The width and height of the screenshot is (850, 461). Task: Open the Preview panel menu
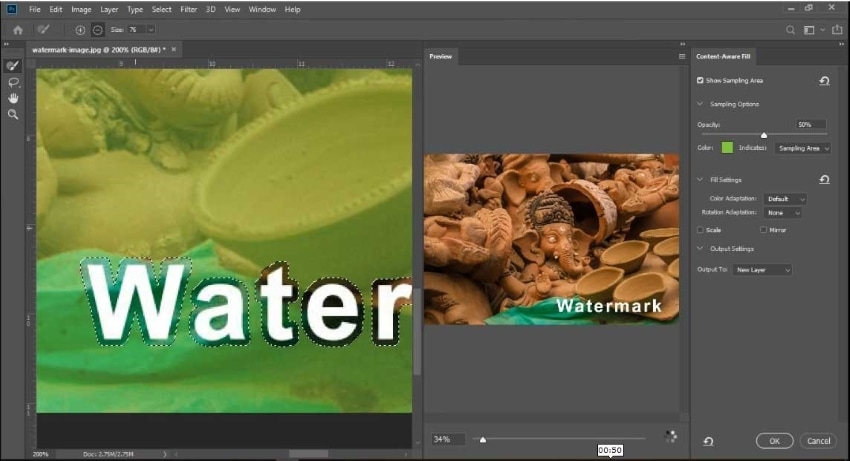click(x=681, y=56)
